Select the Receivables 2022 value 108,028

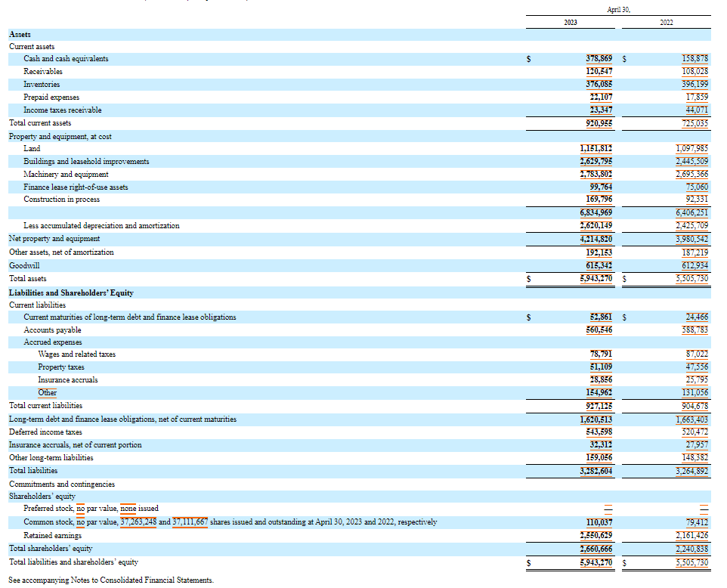694,71
